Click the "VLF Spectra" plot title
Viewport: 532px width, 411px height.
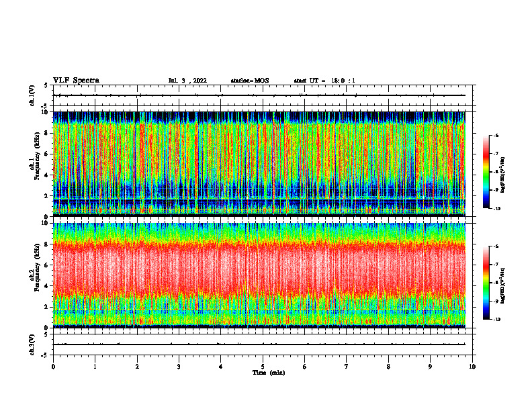coord(76,81)
